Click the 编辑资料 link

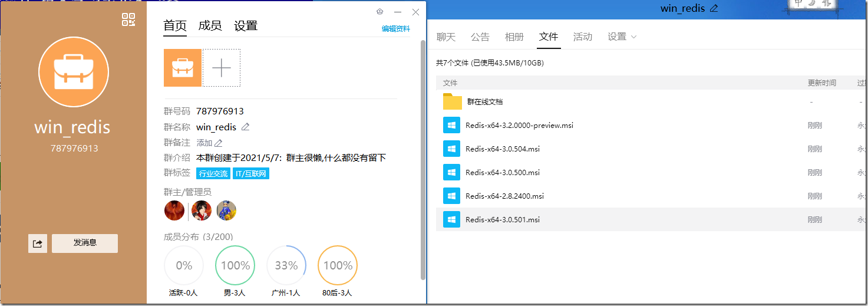[396, 28]
